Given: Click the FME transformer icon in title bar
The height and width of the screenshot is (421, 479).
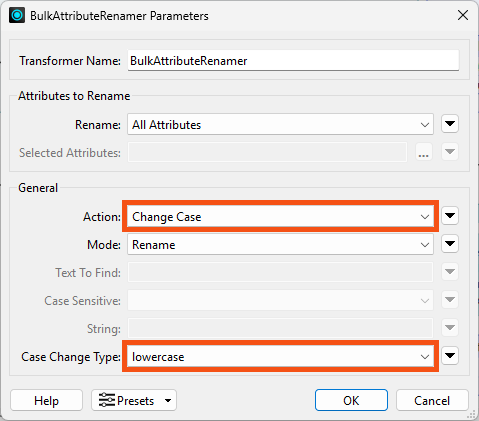Looking at the screenshot, I should coord(17,15).
